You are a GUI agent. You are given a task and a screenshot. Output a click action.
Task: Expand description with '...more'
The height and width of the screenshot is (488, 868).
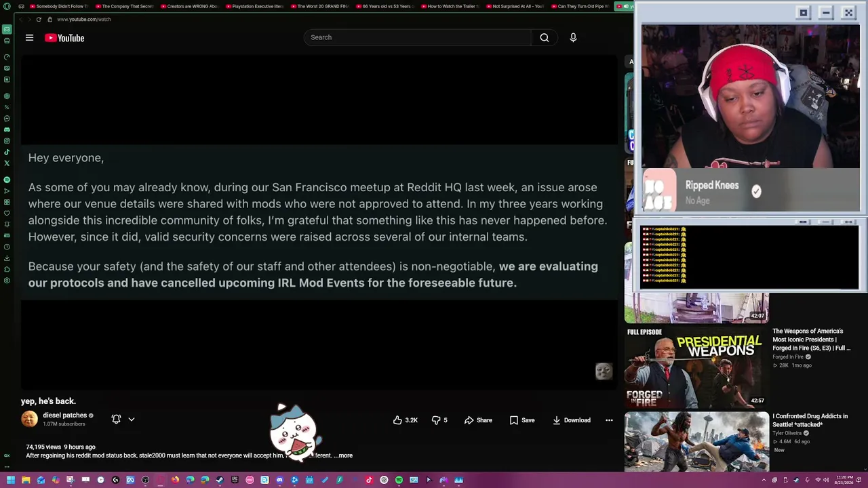click(x=344, y=455)
